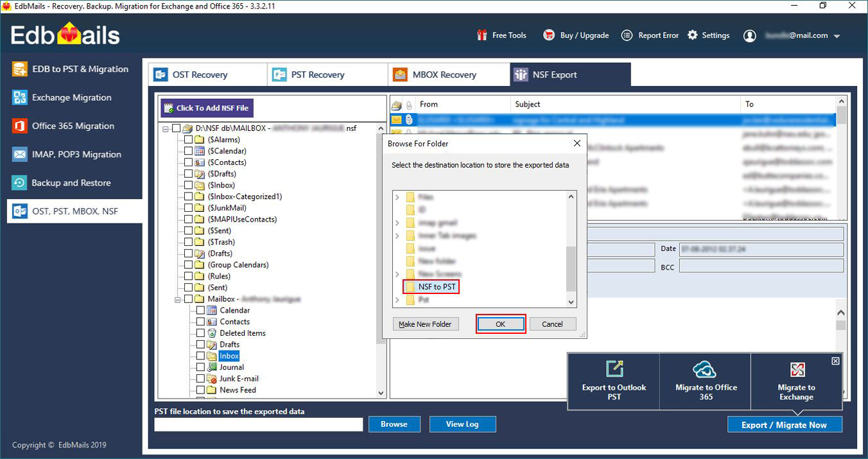
Task: Check the Journal folder checkbox
Action: pyautogui.click(x=200, y=367)
